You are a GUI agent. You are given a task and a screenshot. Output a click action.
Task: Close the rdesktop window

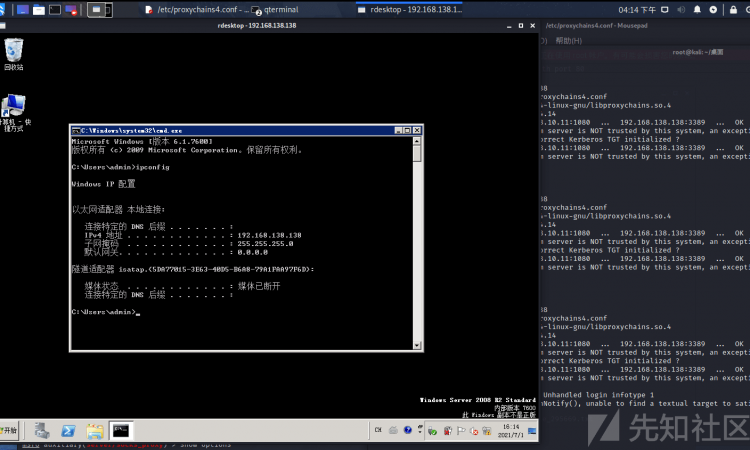(532, 26)
